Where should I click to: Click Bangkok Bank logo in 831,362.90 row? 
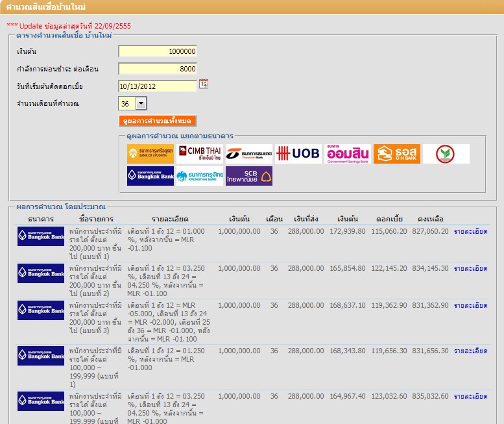click(x=41, y=310)
